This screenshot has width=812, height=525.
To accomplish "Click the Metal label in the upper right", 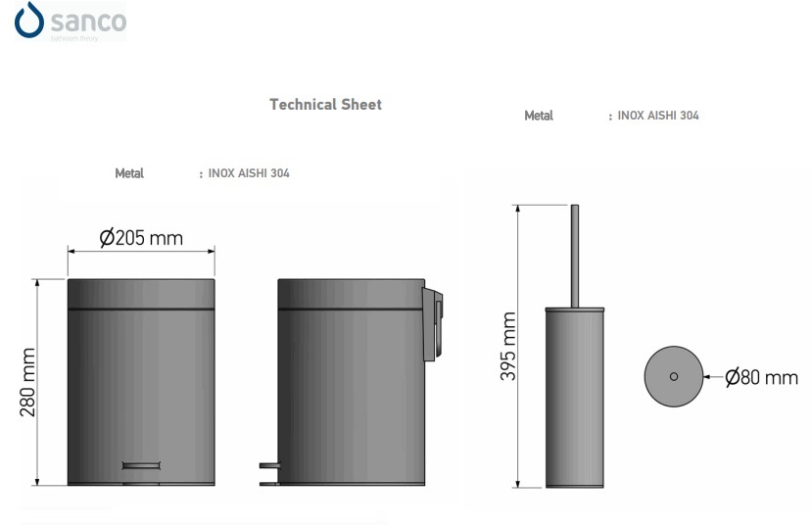I will click(539, 116).
